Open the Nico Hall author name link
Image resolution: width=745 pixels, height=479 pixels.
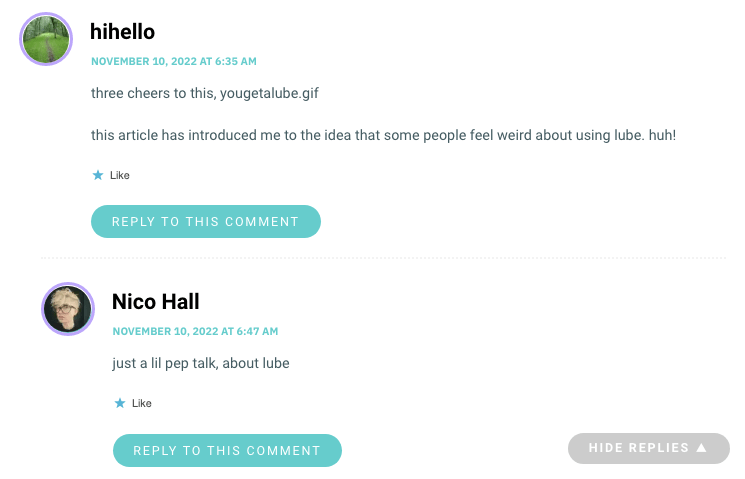pyautogui.click(x=156, y=302)
